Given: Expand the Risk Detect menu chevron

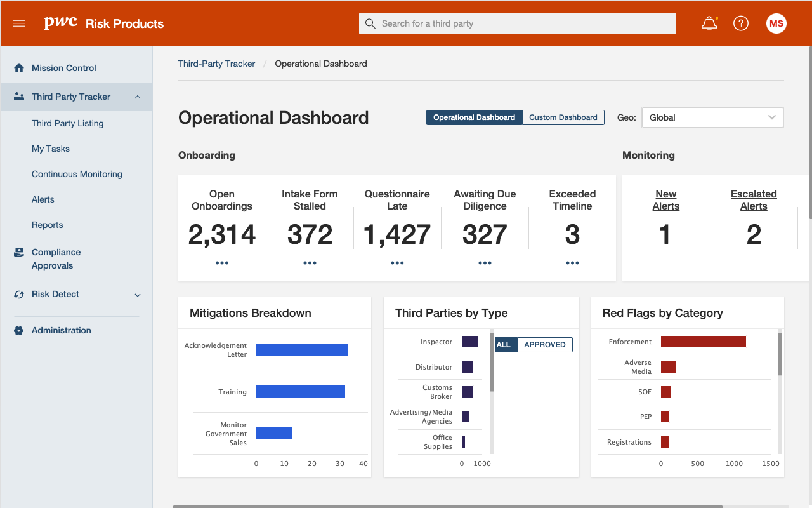Looking at the screenshot, I should point(138,295).
